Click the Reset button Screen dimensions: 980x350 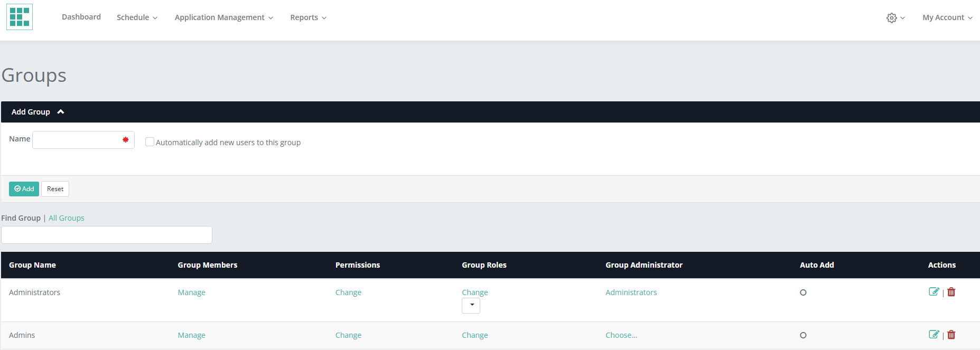point(55,189)
